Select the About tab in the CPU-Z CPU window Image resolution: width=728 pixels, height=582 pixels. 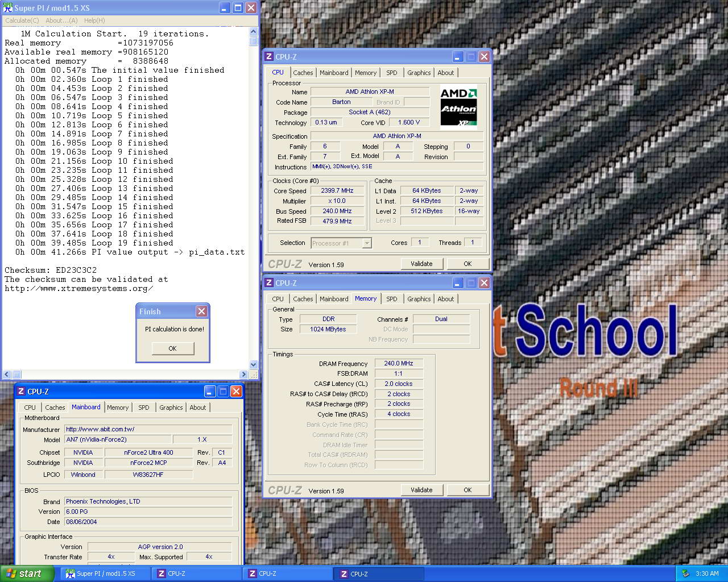click(x=446, y=73)
